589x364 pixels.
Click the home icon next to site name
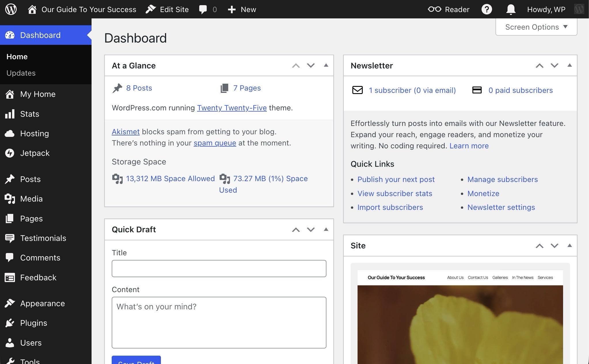(x=32, y=9)
